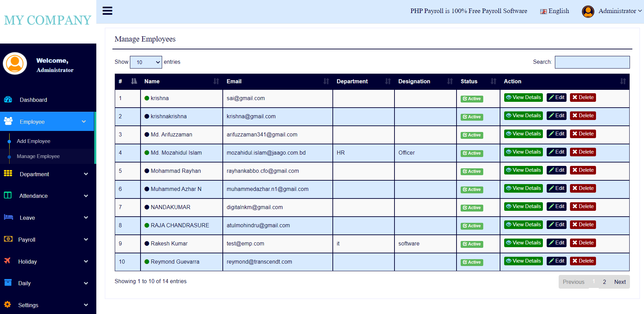Toggle Active status for krishna

click(472, 99)
